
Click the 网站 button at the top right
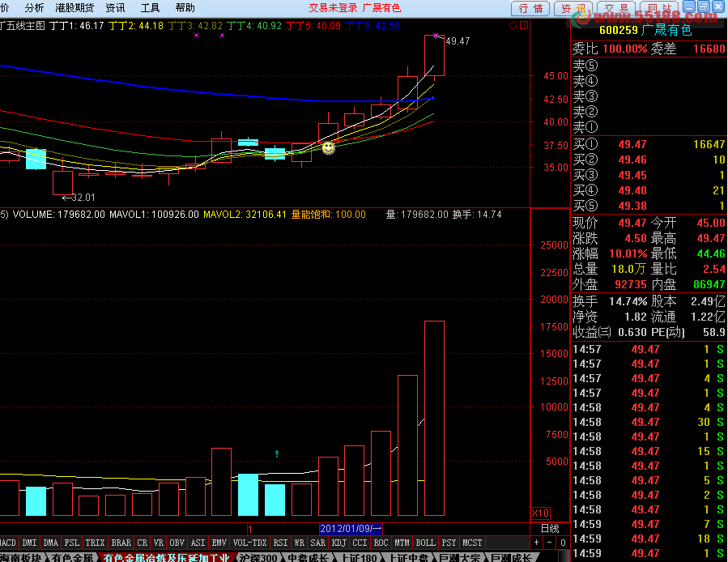click(660, 8)
